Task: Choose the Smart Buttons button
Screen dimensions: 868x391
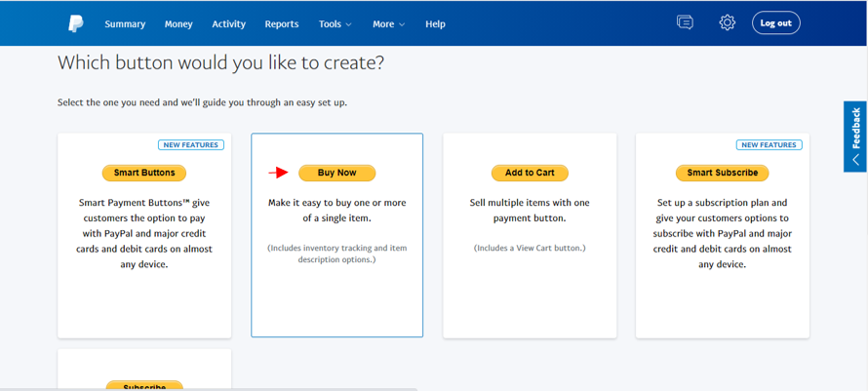Action: [144, 173]
